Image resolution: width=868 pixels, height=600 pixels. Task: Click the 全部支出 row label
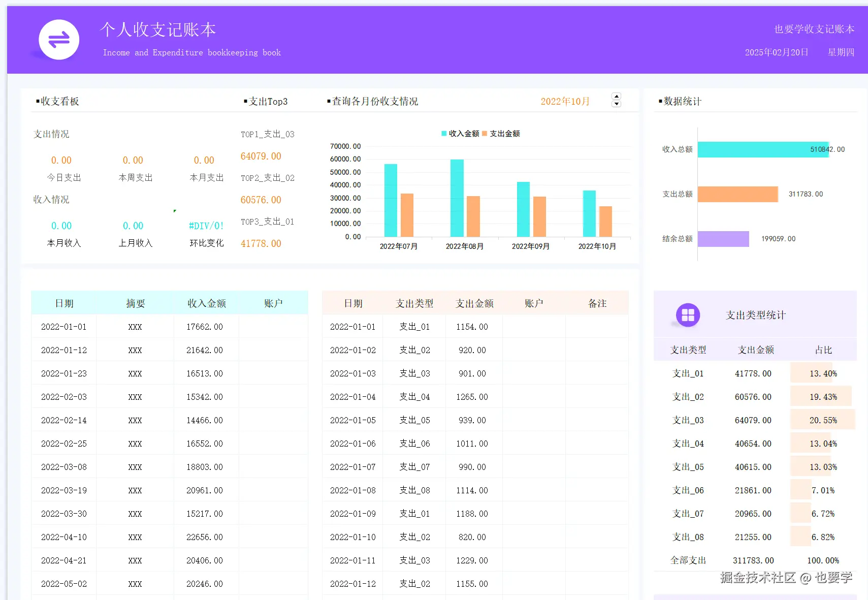tap(688, 560)
